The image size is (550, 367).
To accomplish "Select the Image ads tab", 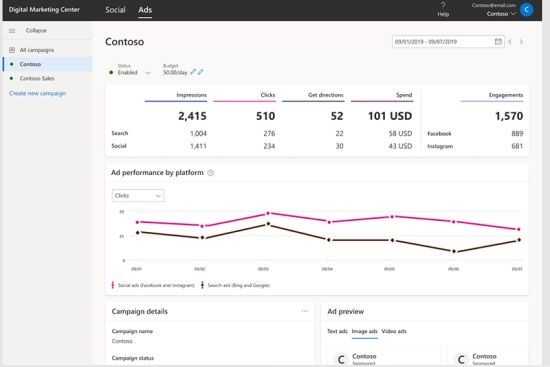I will [x=364, y=331].
